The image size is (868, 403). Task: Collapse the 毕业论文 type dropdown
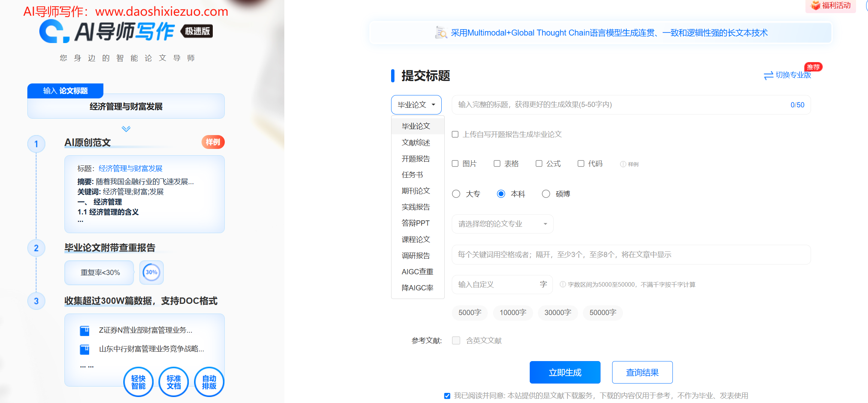(x=416, y=105)
